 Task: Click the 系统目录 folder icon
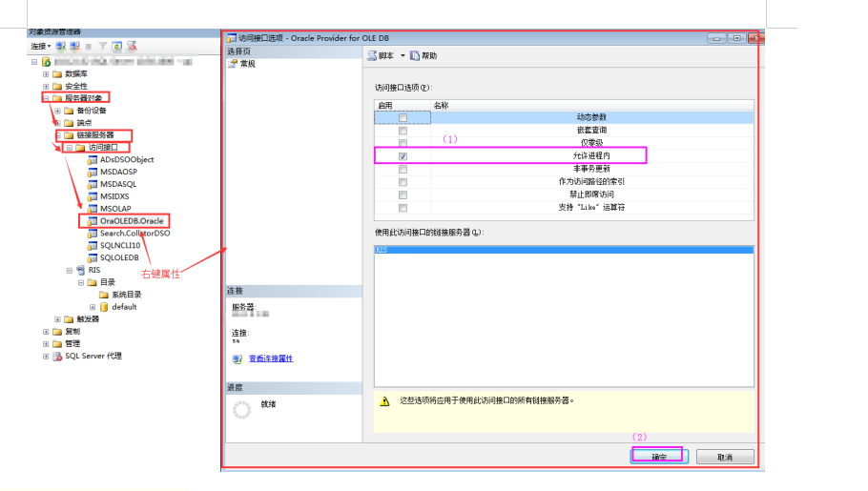pyautogui.click(x=104, y=295)
